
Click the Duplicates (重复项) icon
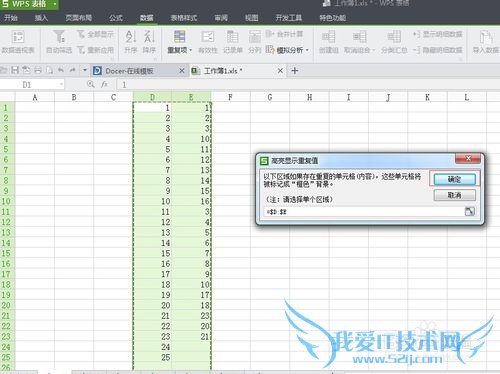(179, 37)
